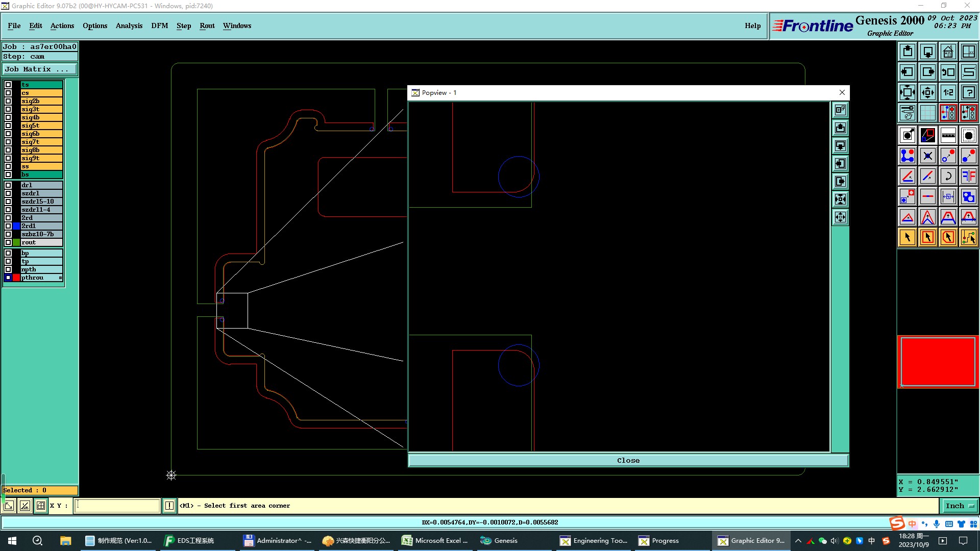
Task: Click the Close button in Popview
Action: click(628, 460)
